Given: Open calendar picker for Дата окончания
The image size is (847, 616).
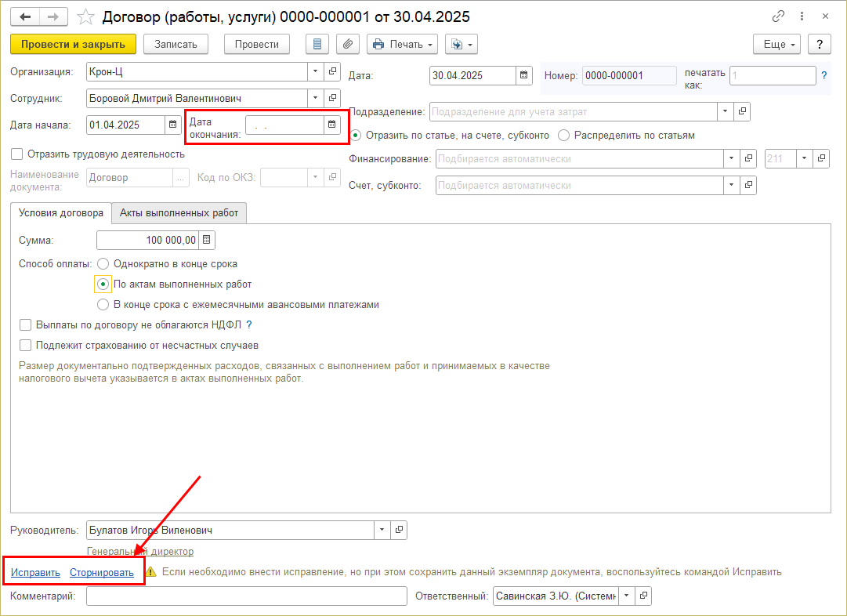Looking at the screenshot, I should pyautogui.click(x=331, y=125).
